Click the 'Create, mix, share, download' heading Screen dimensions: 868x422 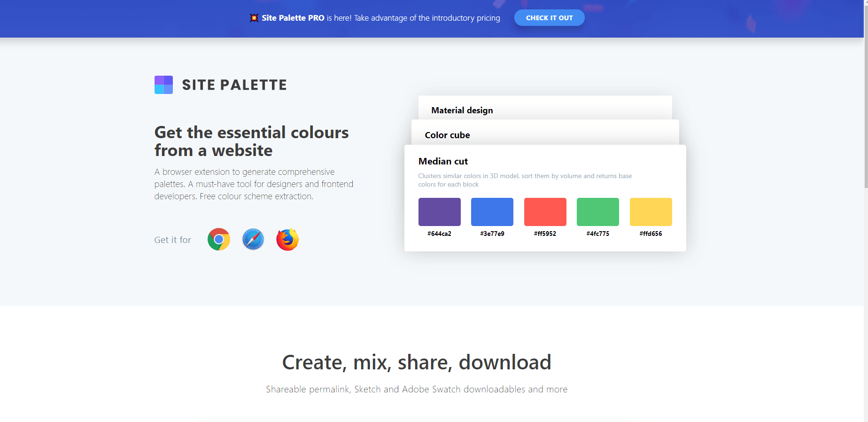pos(417,362)
